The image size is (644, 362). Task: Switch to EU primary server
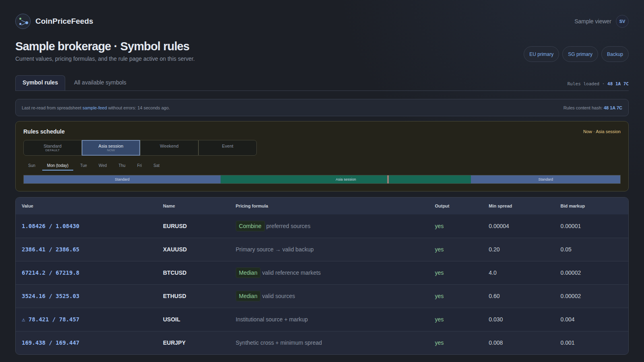(541, 54)
